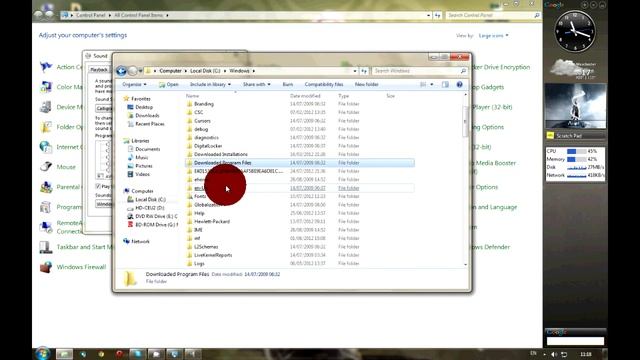The width and height of the screenshot is (640, 360).
Task: Select the Branding folder icon
Action: pyautogui.click(x=189, y=104)
